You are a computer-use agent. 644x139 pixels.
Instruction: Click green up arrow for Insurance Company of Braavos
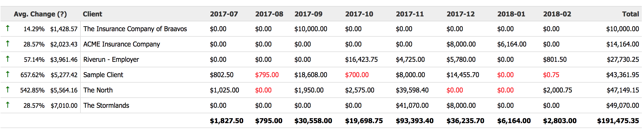coord(8,28)
